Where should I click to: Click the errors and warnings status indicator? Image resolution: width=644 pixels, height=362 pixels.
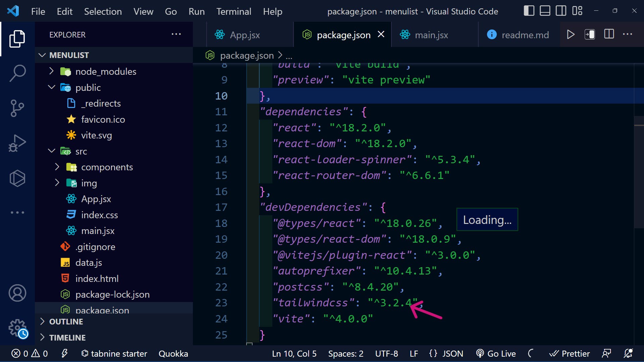click(29, 353)
